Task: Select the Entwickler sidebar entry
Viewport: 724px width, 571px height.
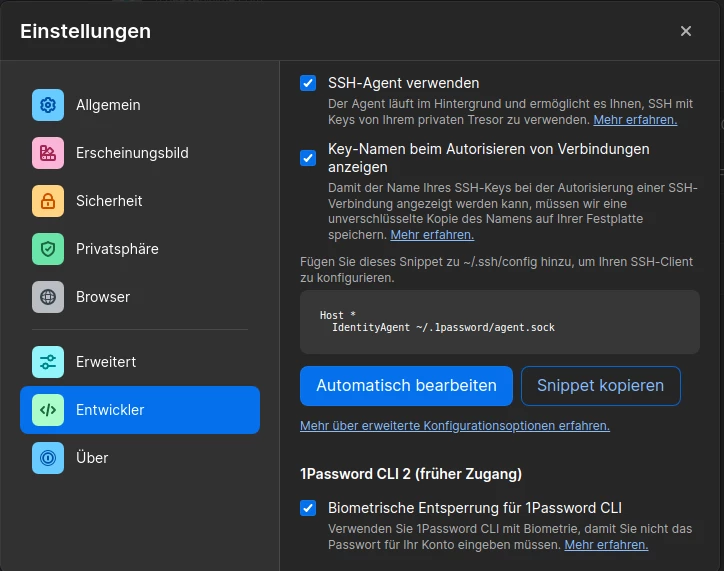Action: (x=140, y=410)
